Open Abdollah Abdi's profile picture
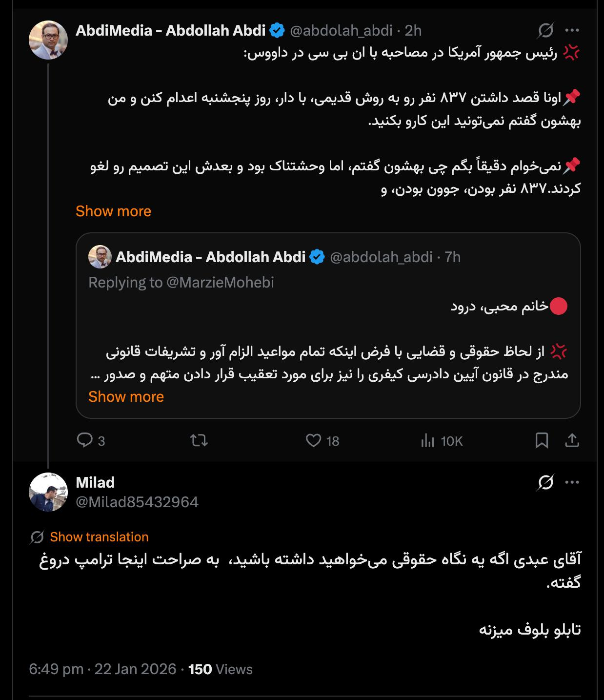This screenshot has width=604, height=700. click(48, 40)
